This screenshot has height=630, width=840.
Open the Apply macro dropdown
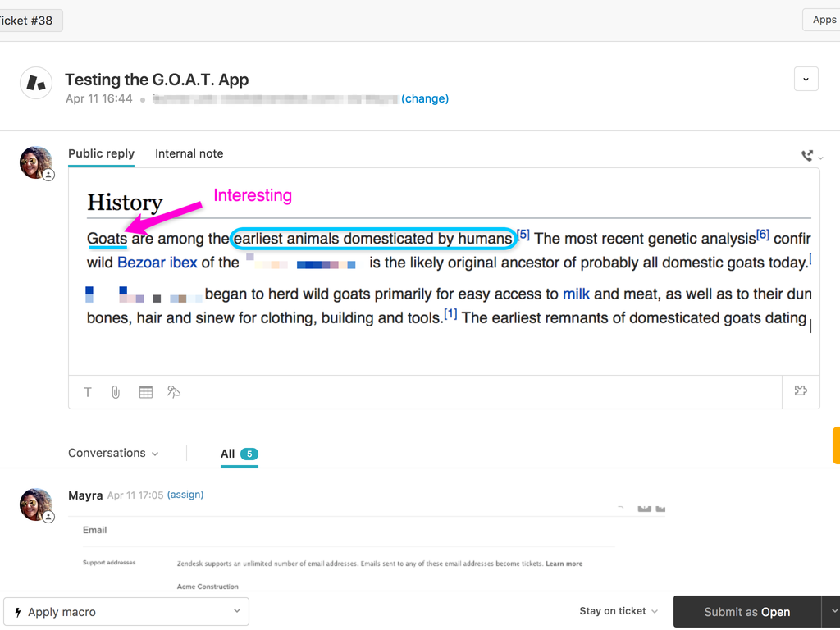[x=126, y=612]
